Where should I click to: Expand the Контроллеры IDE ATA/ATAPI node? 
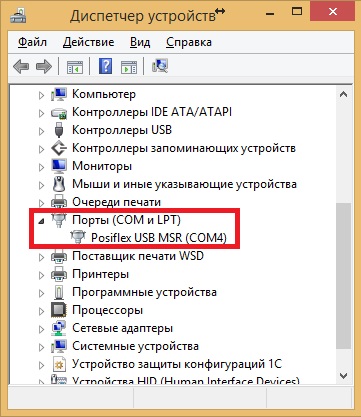41,113
